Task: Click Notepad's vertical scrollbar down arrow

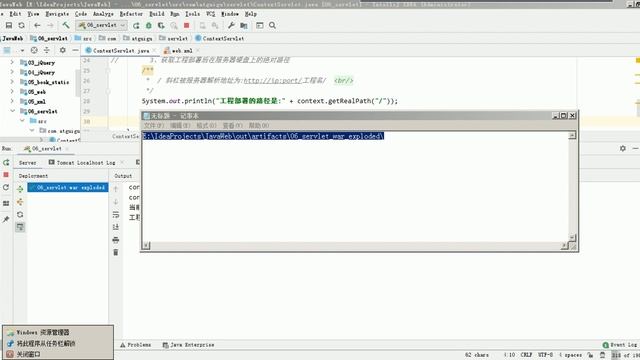Action: [x=572, y=238]
